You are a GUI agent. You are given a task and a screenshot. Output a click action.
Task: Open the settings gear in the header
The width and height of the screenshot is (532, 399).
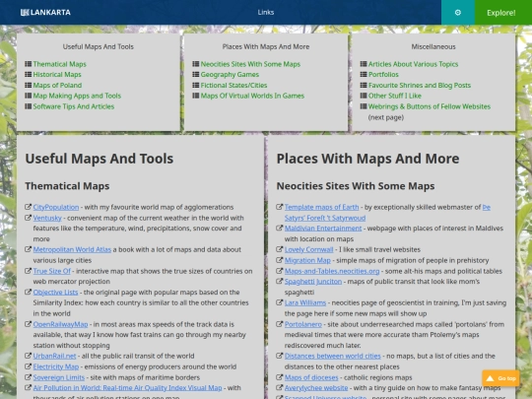point(458,13)
